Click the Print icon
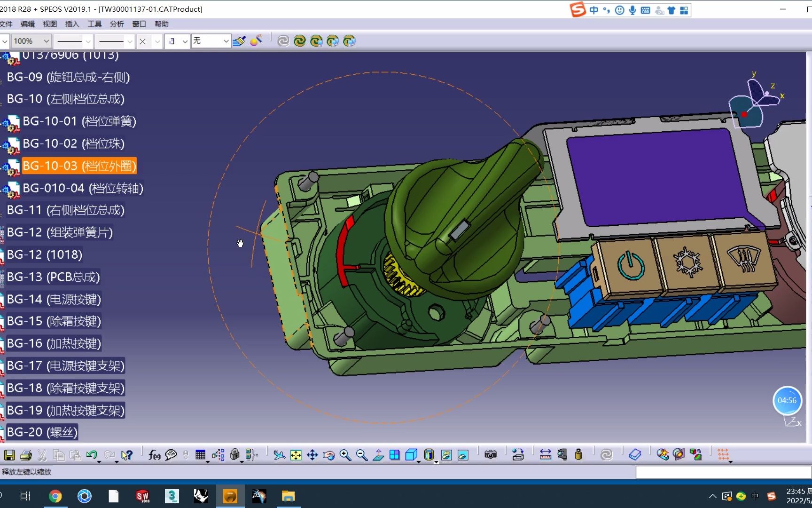The height and width of the screenshot is (508, 812). [26, 455]
